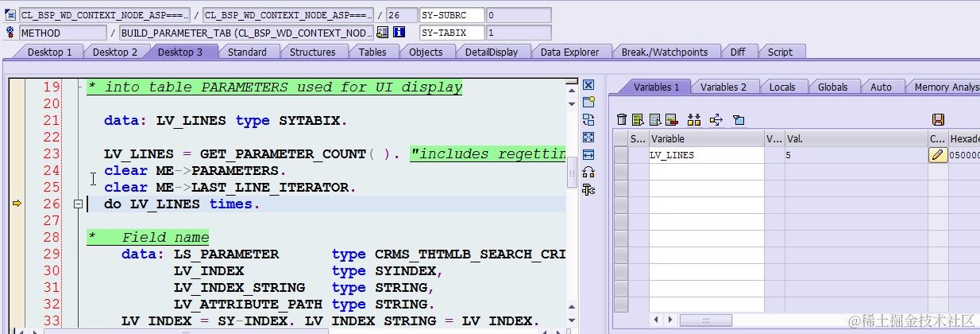980x334 pixels.
Task: Click the blue arrow yellow box icon
Action: (x=716, y=119)
